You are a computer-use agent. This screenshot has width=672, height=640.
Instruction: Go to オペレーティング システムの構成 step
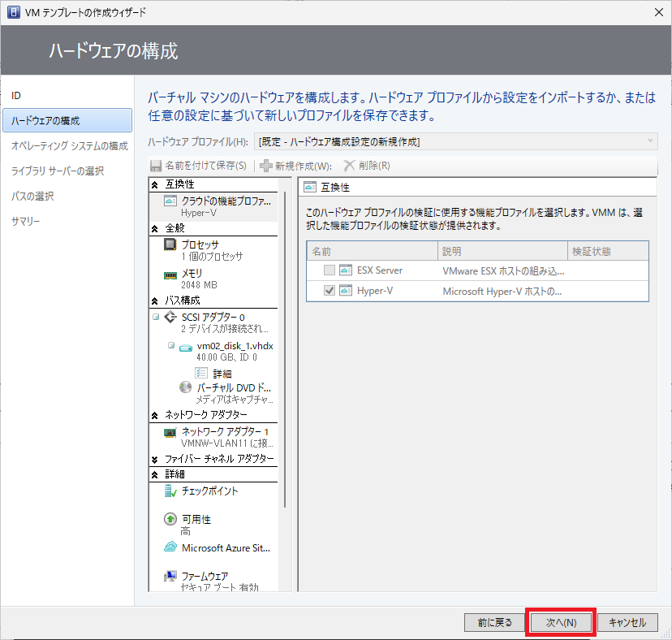click(70, 146)
